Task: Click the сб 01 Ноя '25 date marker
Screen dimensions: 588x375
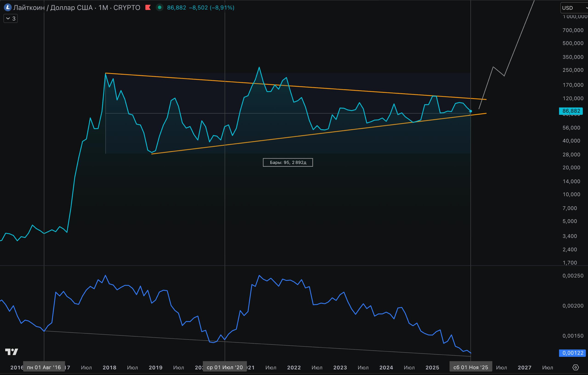Action: pos(471,367)
